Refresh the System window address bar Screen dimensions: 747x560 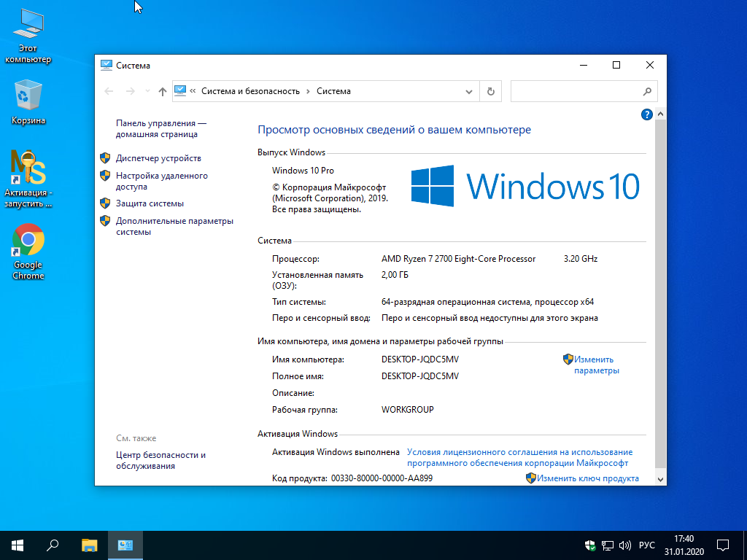491,91
